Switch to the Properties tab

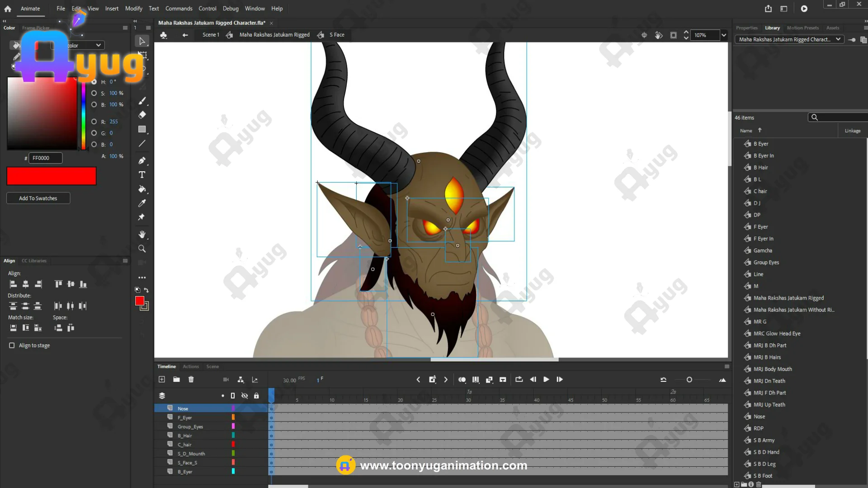click(x=746, y=28)
